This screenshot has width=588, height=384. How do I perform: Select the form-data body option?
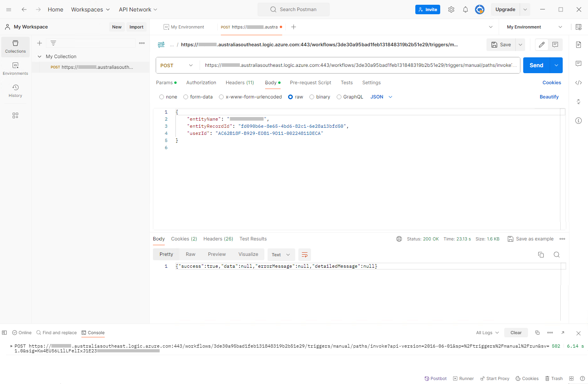(x=198, y=97)
